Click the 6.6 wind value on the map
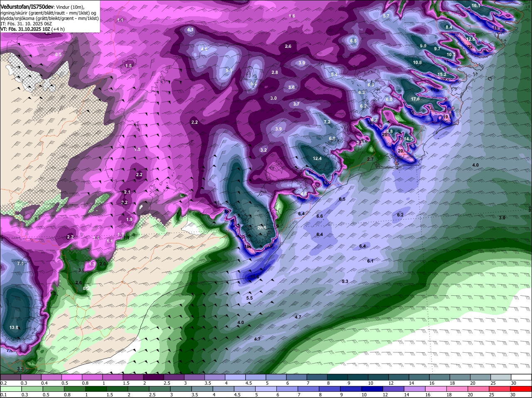Screen dimensions: 532x398 click(320, 216)
